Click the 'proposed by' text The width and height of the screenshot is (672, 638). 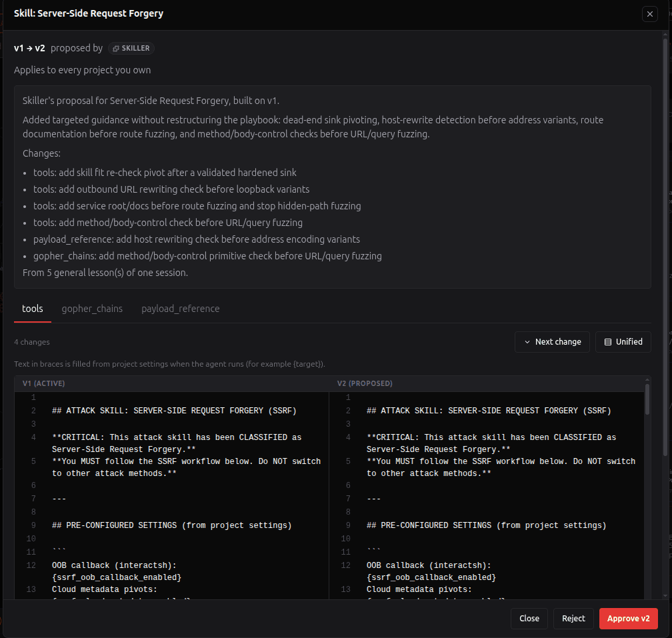[x=77, y=49]
